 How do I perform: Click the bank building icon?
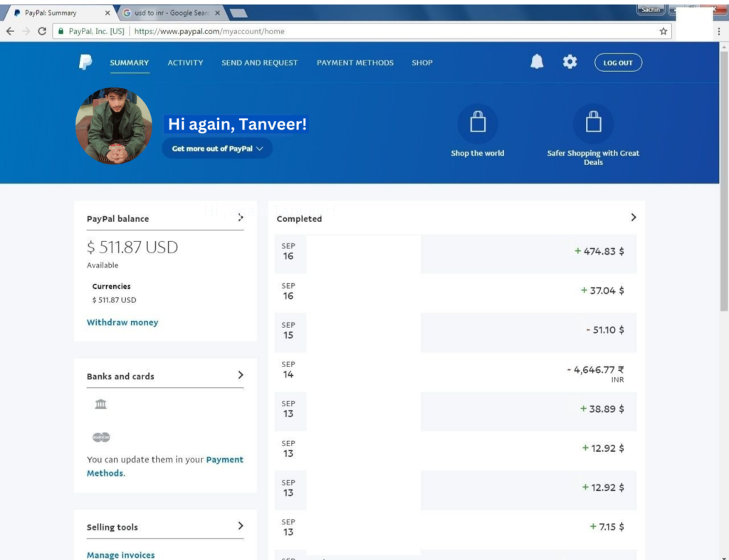click(x=100, y=404)
